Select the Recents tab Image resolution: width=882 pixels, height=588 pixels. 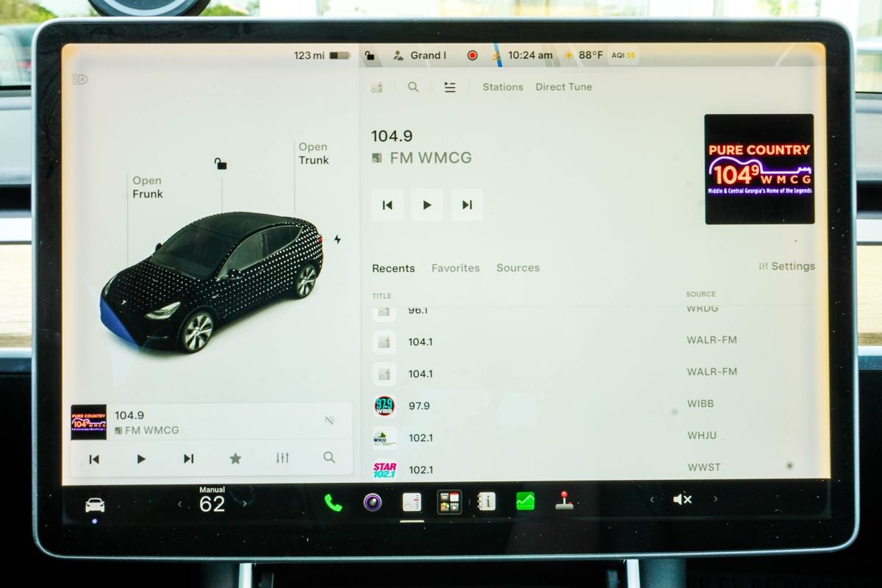[x=393, y=268]
